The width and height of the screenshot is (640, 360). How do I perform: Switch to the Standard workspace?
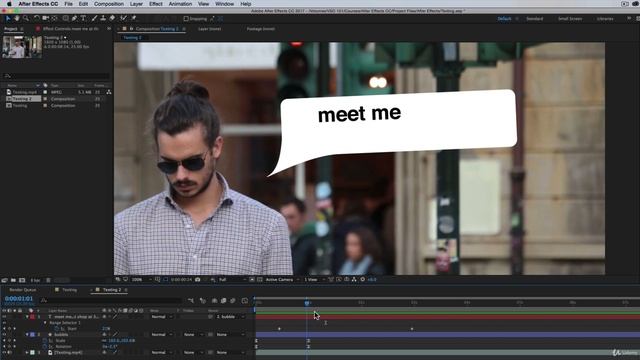[x=534, y=19]
